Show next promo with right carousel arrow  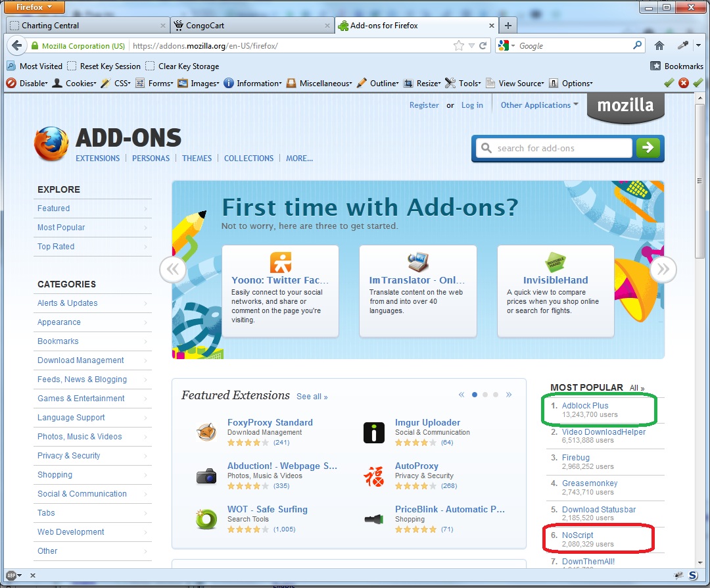(663, 270)
